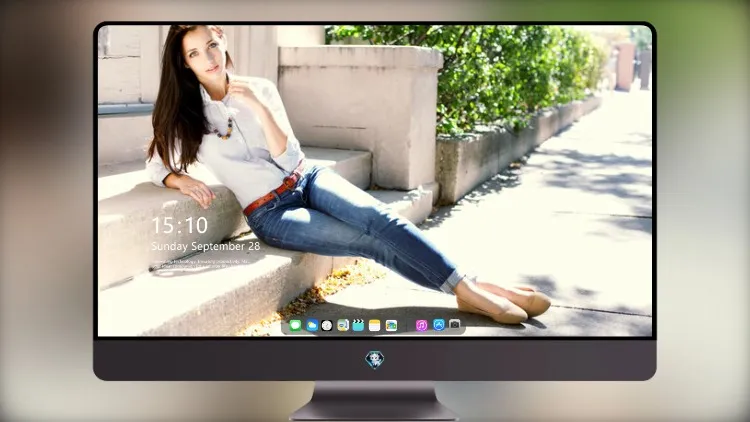Click empty dock space between Photos and iTunes
Viewport: 750px width, 422px height.
(x=407, y=325)
